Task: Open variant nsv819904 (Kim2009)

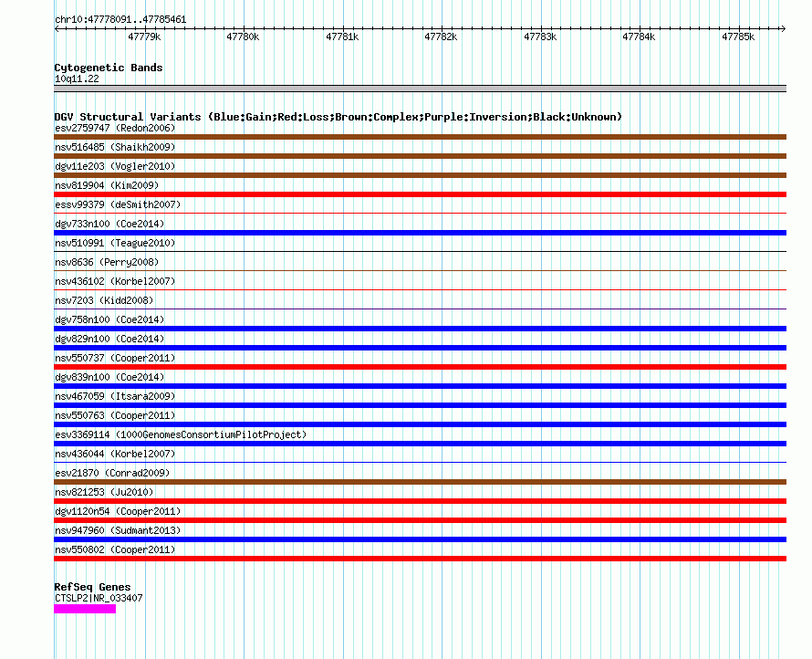Action: coord(107,185)
